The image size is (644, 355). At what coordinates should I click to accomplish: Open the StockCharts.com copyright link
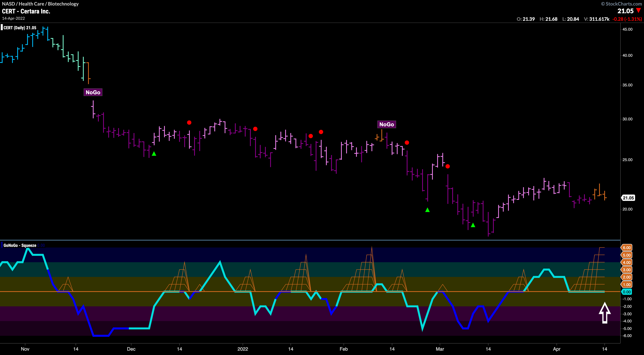tap(621, 4)
